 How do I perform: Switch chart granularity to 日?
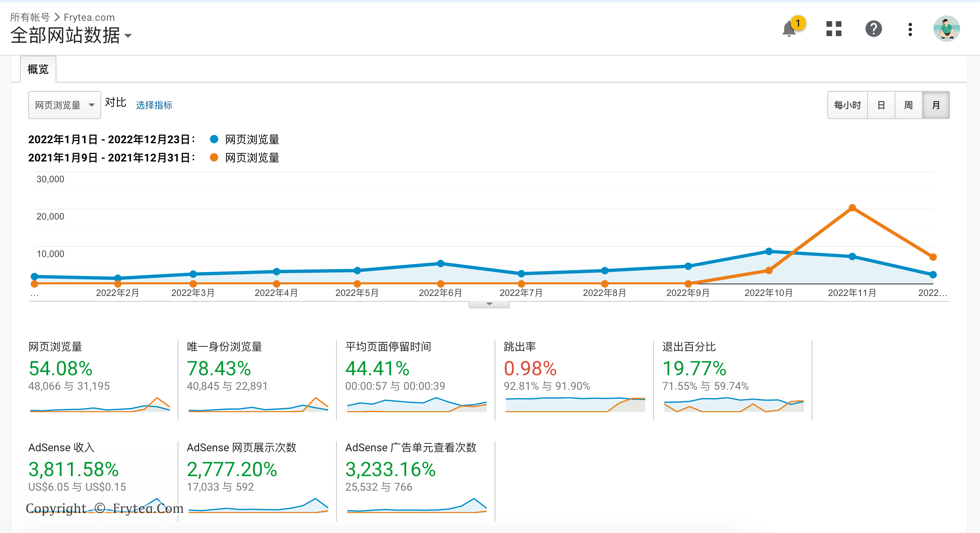tap(881, 105)
